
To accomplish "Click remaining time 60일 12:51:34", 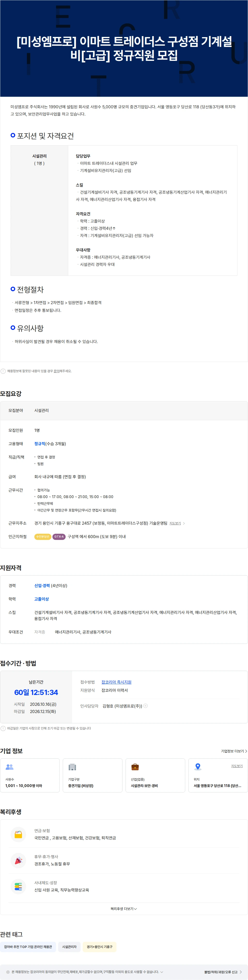I will pyautogui.click(x=36, y=692).
